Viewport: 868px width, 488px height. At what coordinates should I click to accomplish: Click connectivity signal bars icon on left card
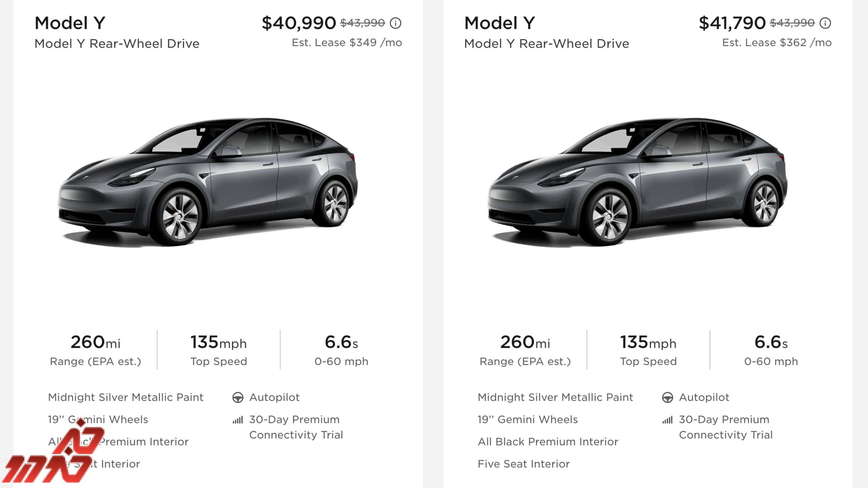[238, 420]
